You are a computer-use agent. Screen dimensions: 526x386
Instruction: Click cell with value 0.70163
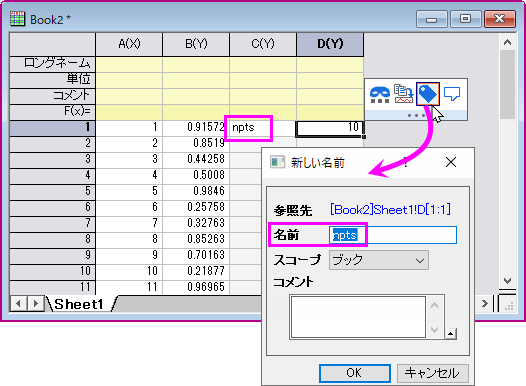(196, 255)
